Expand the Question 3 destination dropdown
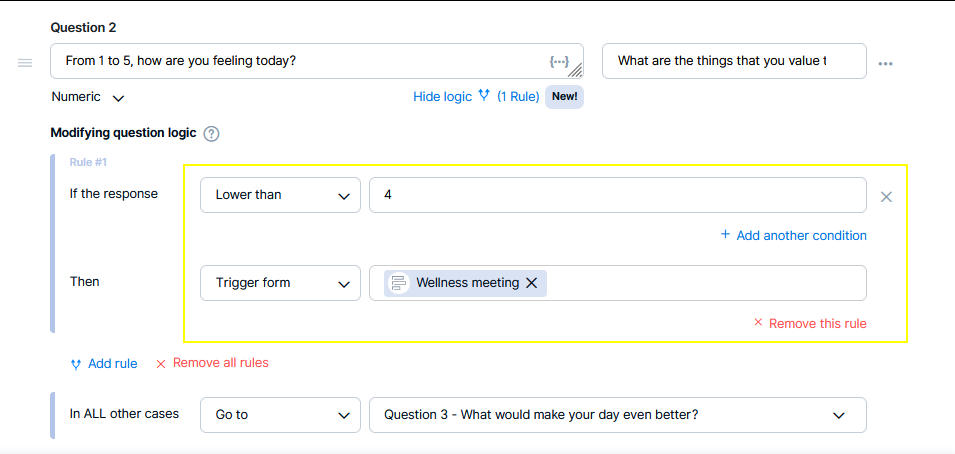 coord(618,415)
